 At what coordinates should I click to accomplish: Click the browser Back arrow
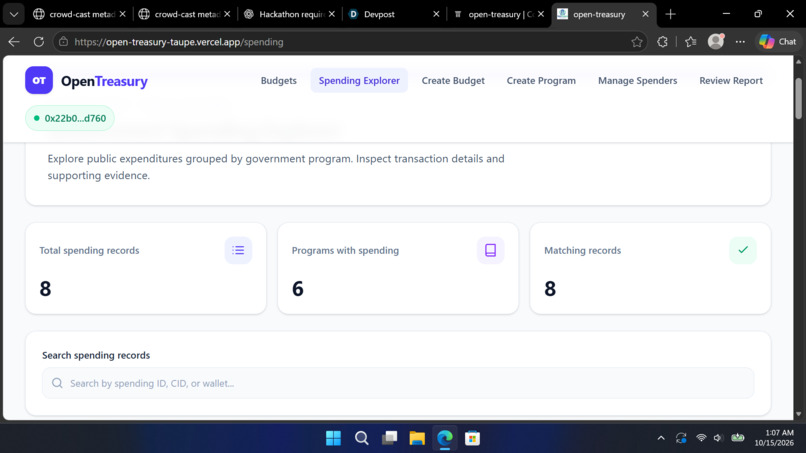coord(14,42)
